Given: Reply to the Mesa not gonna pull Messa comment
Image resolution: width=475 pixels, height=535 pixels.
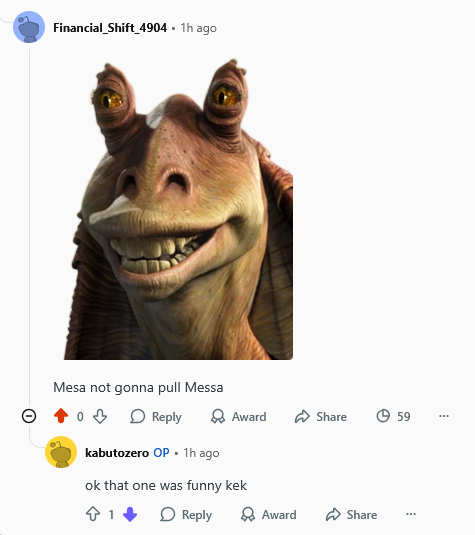Looking at the screenshot, I should pos(156,417).
